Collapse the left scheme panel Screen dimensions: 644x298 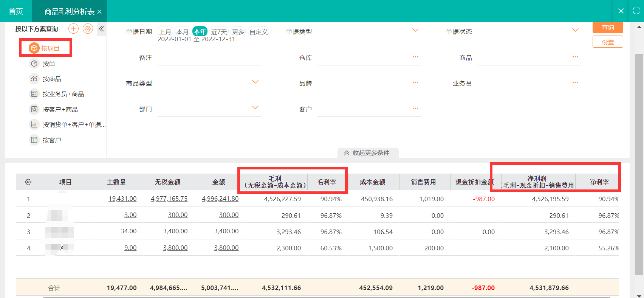101,29
